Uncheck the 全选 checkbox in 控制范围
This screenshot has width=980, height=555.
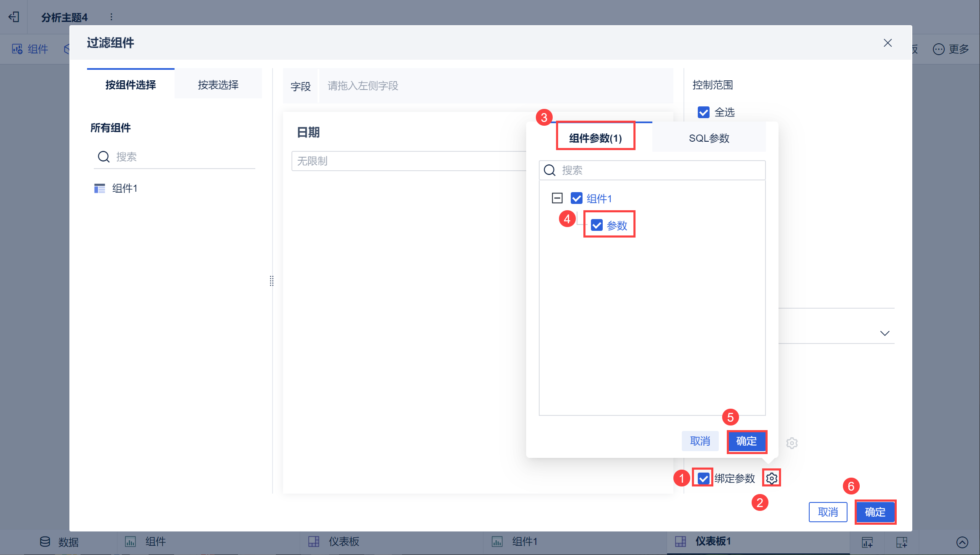click(x=704, y=112)
